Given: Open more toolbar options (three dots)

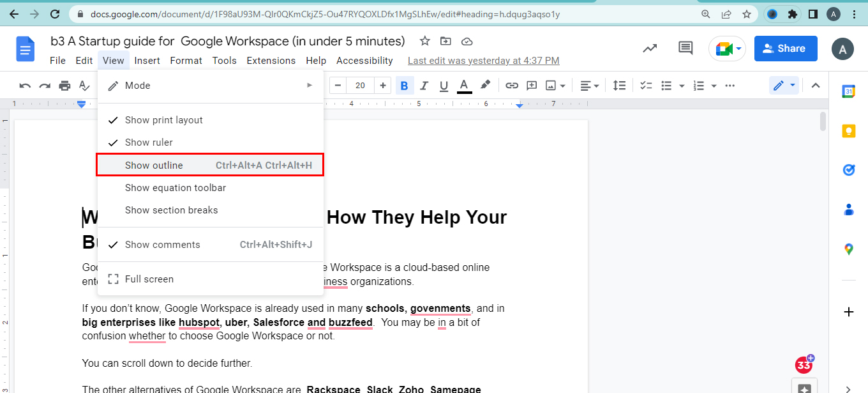Looking at the screenshot, I should [x=731, y=86].
